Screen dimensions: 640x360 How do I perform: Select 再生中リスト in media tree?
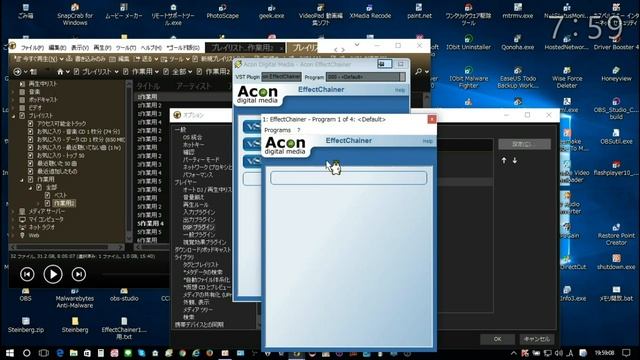pyautogui.click(x=43, y=84)
